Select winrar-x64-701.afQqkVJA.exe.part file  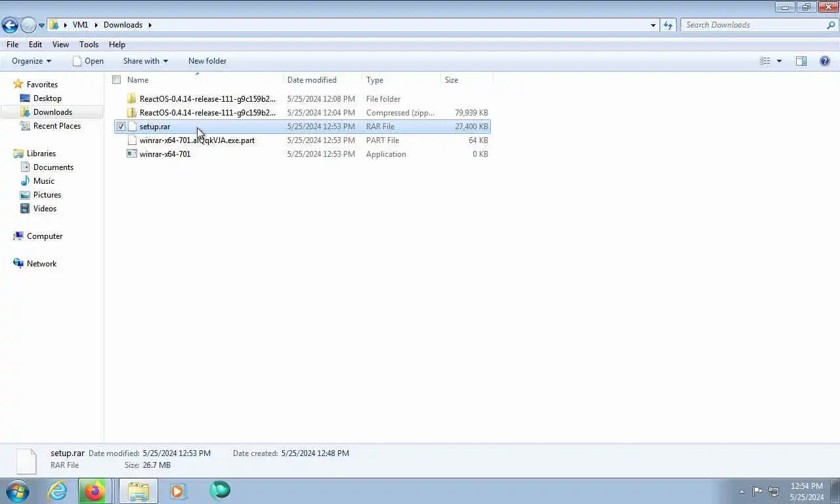197,140
